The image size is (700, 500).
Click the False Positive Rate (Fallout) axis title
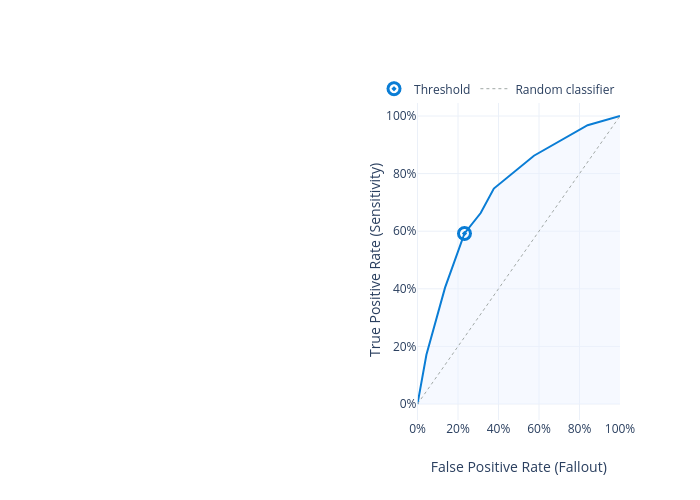(x=518, y=467)
